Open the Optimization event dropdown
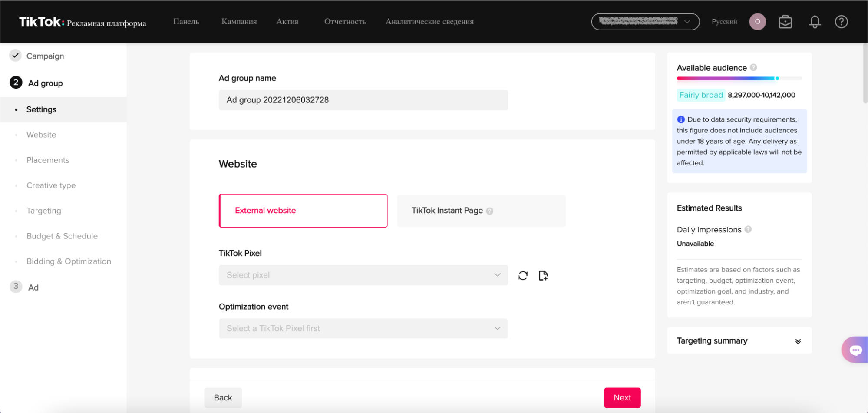The width and height of the screenshot is (868, 413). [x=363, y=328]
